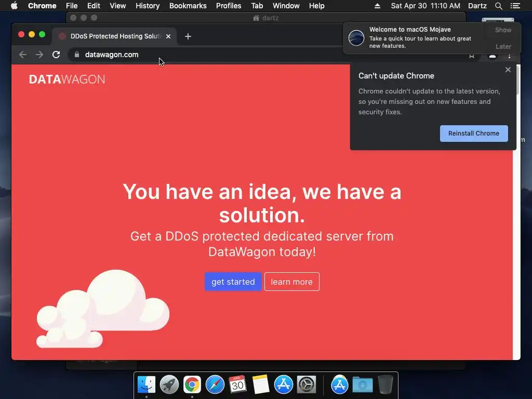
Task: Open Chrome three-dot menu
Action: tap(509, 56)
